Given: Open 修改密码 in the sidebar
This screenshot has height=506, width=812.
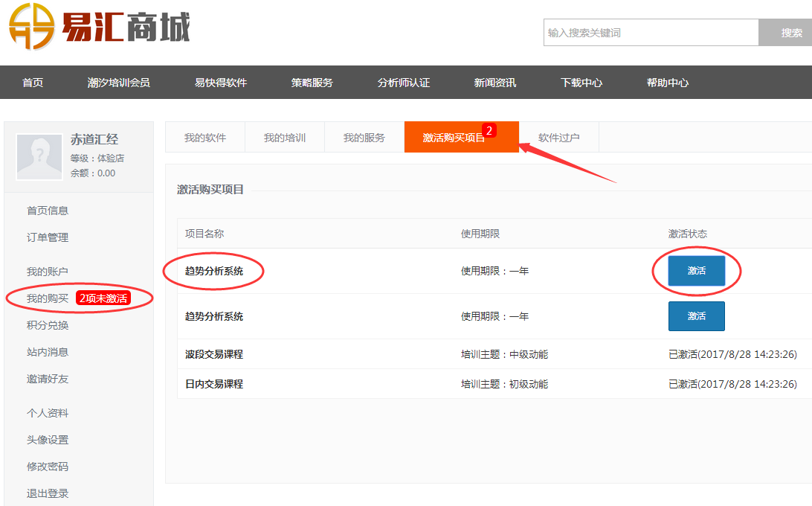Looking at the screenshot, I should tap(48, 467).
